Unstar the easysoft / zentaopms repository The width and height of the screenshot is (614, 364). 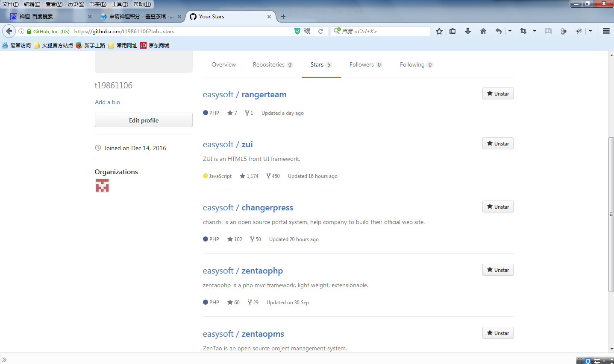(498, 333)
